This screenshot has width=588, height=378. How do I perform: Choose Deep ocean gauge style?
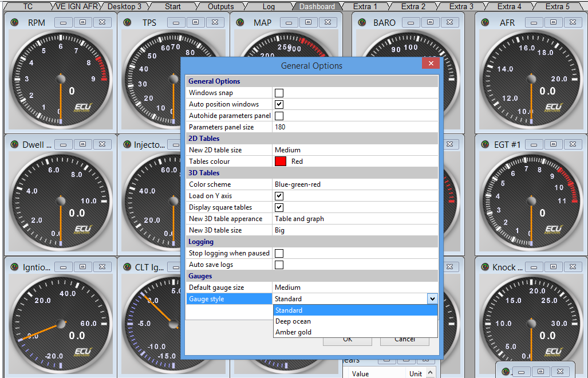pos(293,321)
